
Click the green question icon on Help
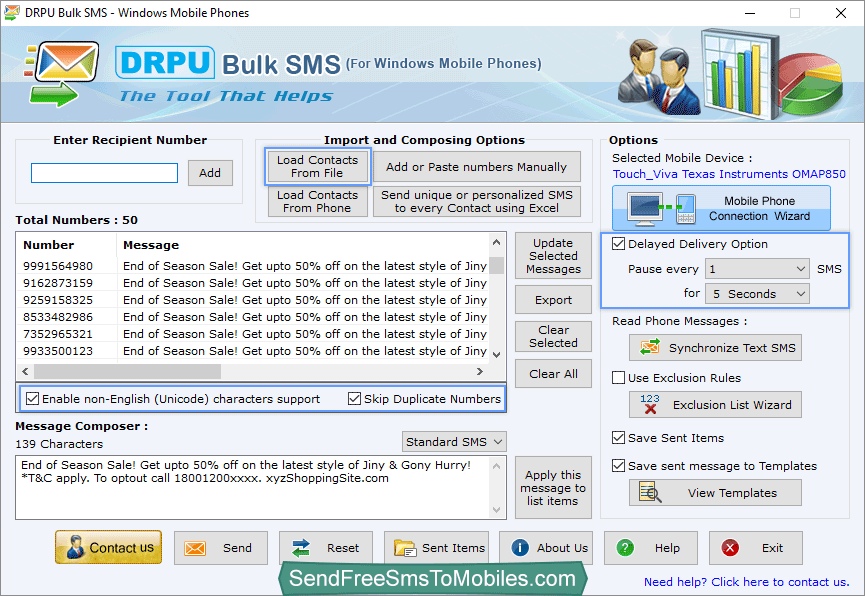coord(625,548)
